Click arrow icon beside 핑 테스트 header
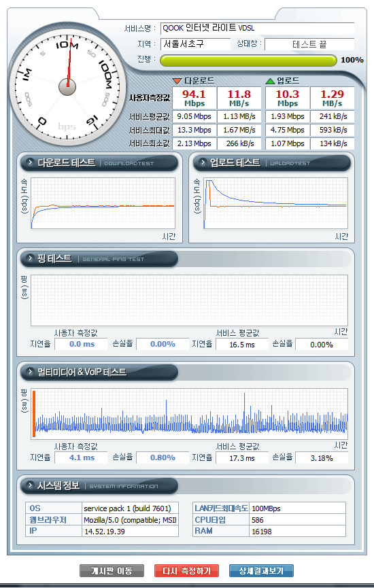This screenshot has width=374, height=588. pyautogui.click(x=30, y=258)
